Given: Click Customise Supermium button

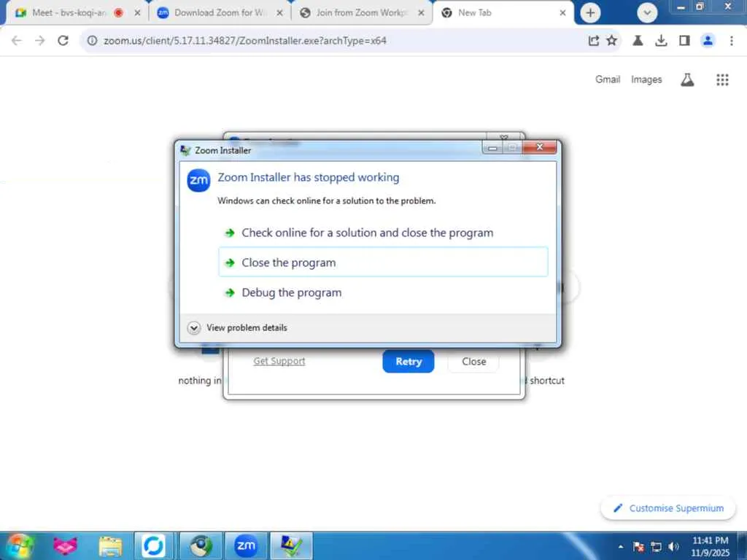Looking at the screenshot, I should (x=668, y=508).
